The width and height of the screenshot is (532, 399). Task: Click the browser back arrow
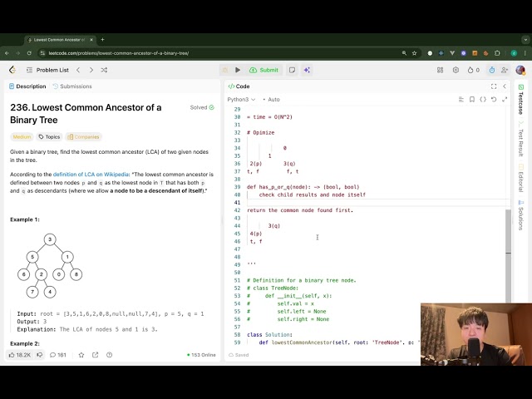pyautogui.click(x=7, y=53)
